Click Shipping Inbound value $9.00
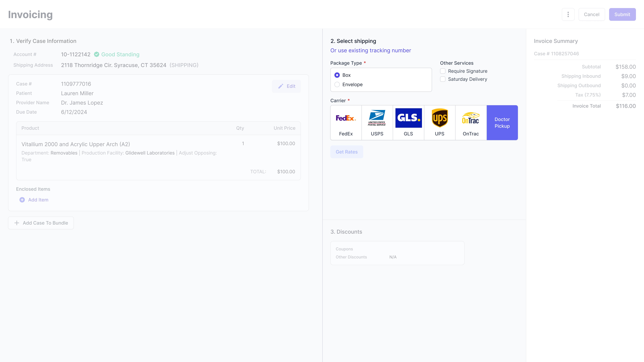The image size is (644, 362). point(628,76)
